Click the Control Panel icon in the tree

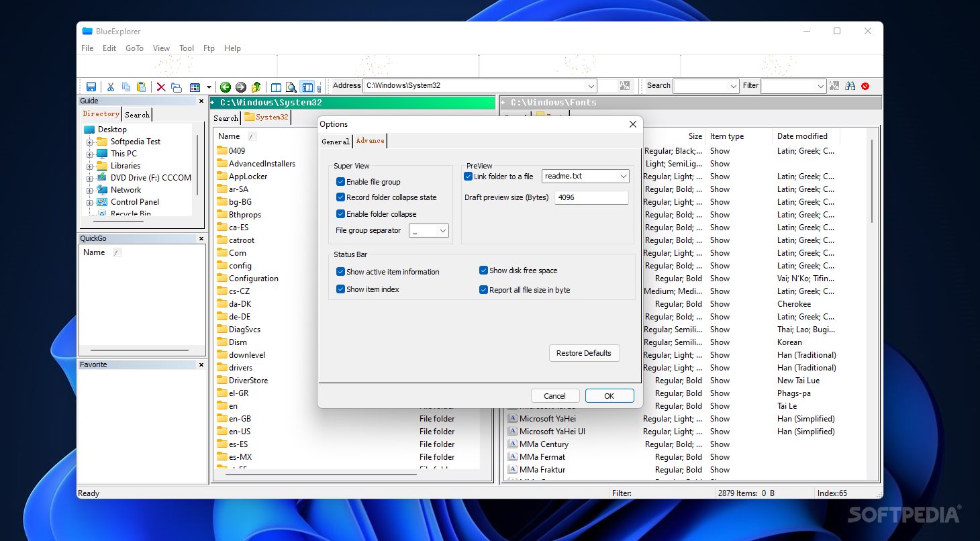[x=102, y=202]
